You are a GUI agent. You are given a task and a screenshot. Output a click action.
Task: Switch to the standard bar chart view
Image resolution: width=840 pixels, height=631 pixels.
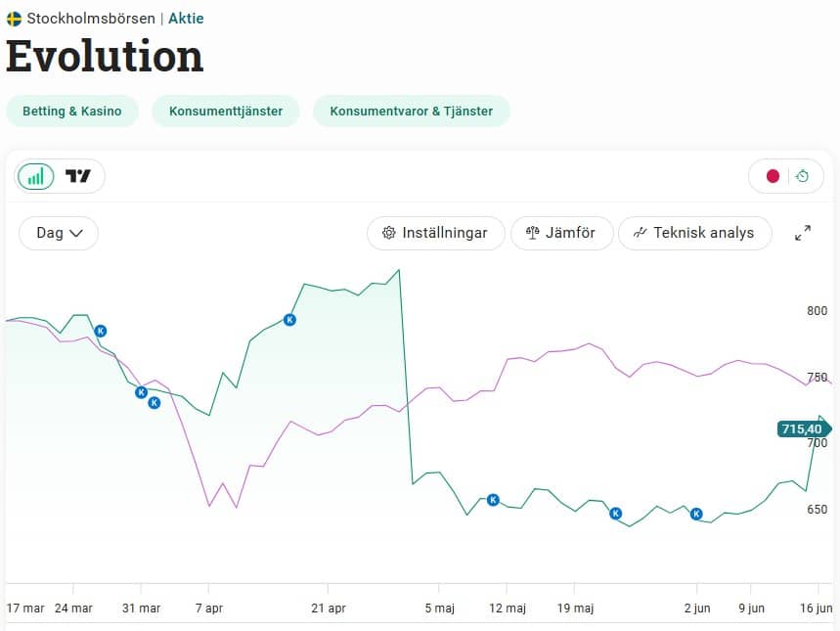pyautogui.click(x=36, y=176)
